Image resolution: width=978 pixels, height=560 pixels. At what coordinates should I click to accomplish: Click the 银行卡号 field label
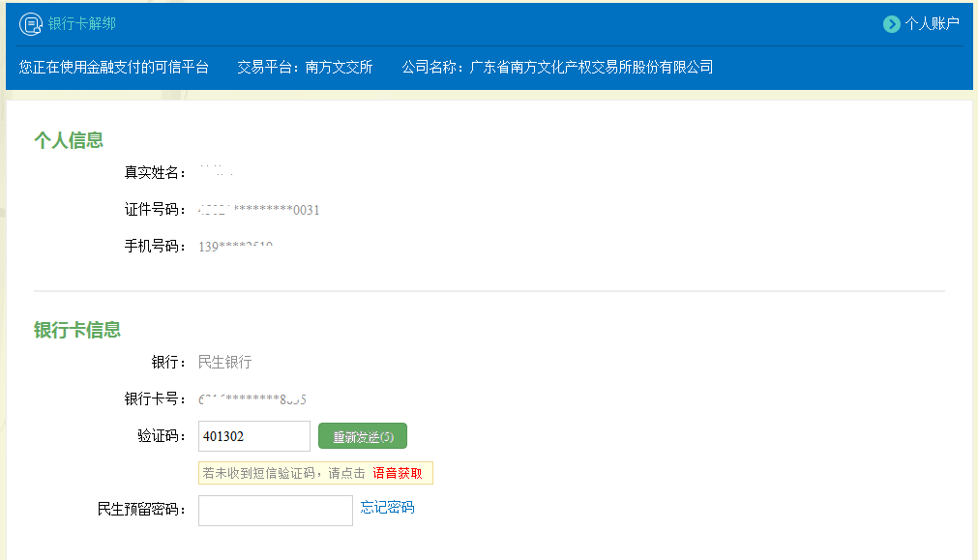click(155, 399)
